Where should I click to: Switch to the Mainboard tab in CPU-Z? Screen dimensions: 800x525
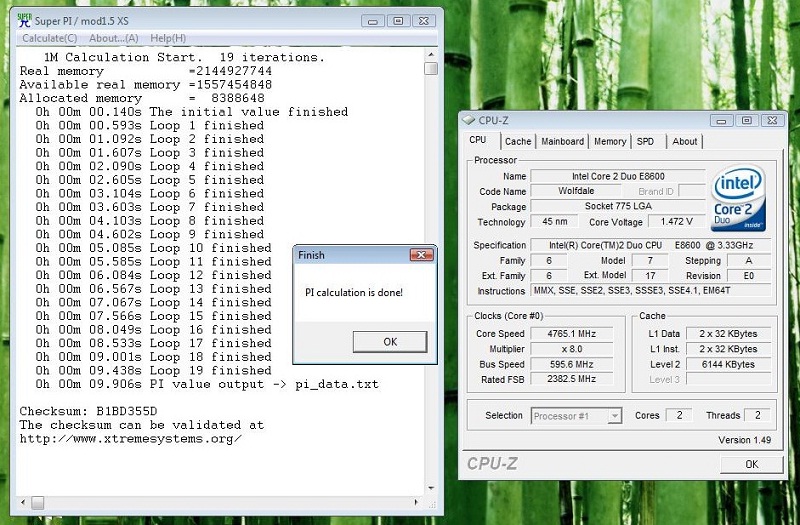562,141
